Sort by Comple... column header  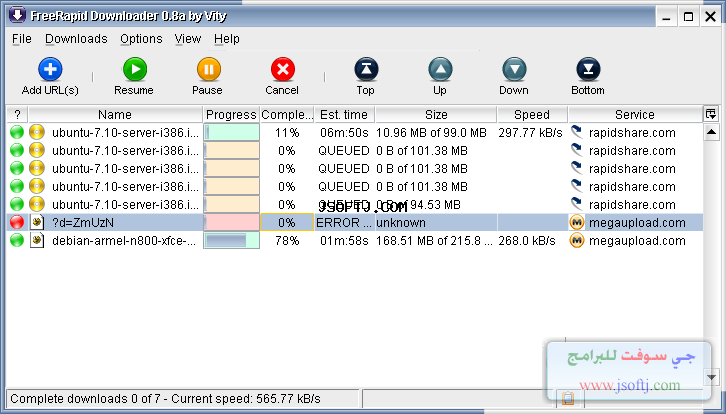tap(287, 114)
